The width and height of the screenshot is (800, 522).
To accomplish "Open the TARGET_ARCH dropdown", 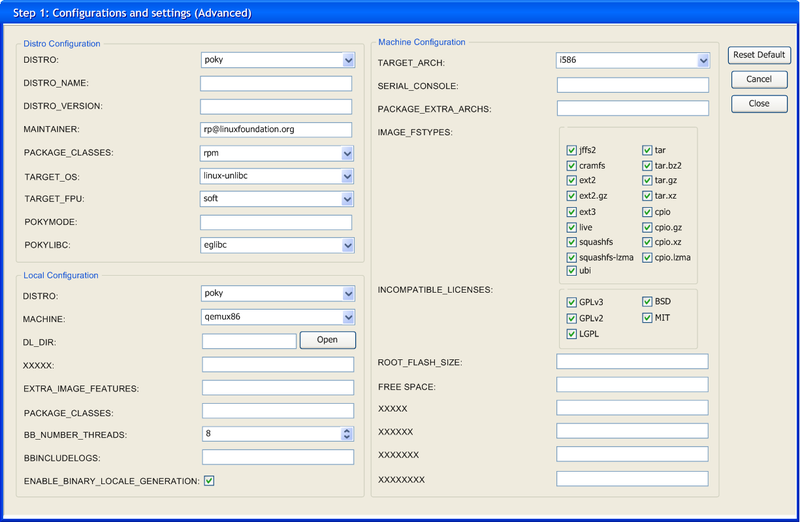I will 703,61.
